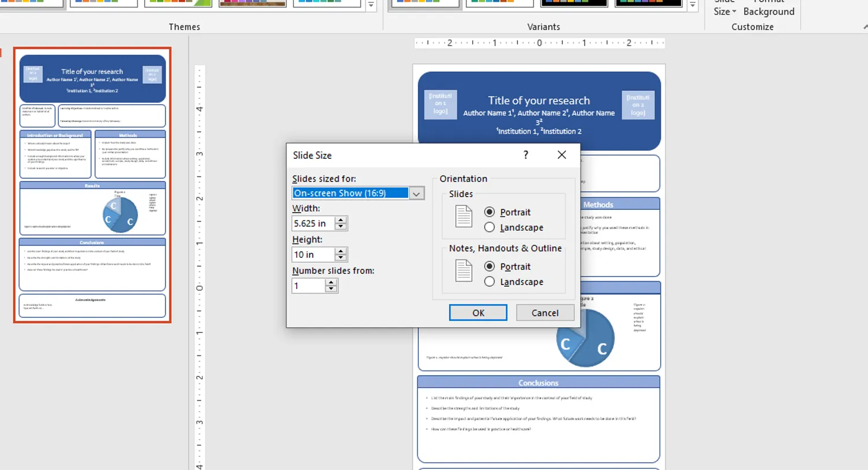Click the Height input field
Screen dimensions: 868x470
(x=313, y=254)
